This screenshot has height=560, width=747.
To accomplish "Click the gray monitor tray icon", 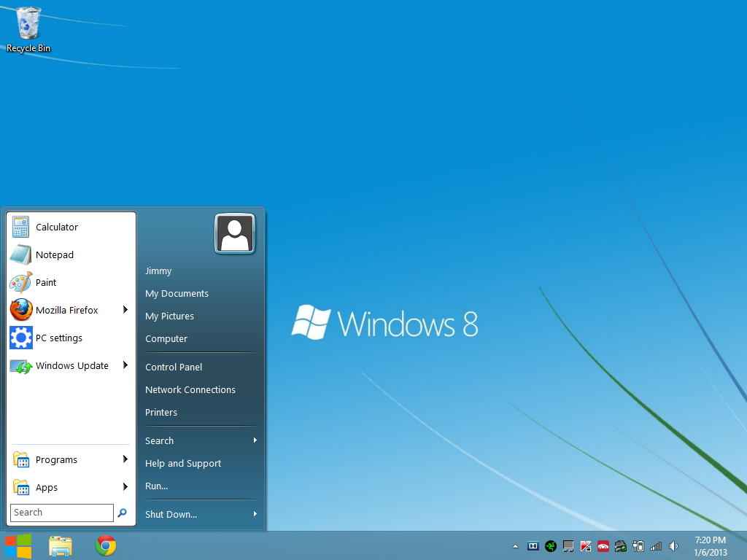I will pos(568,546).
